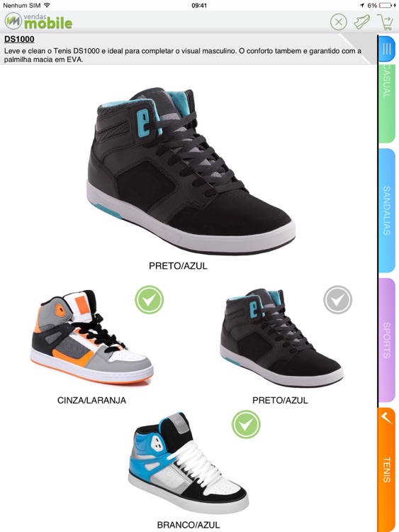Click the DS1000 product title link
The width and height of the screenshot is (399, 532).
coord(19,39)
